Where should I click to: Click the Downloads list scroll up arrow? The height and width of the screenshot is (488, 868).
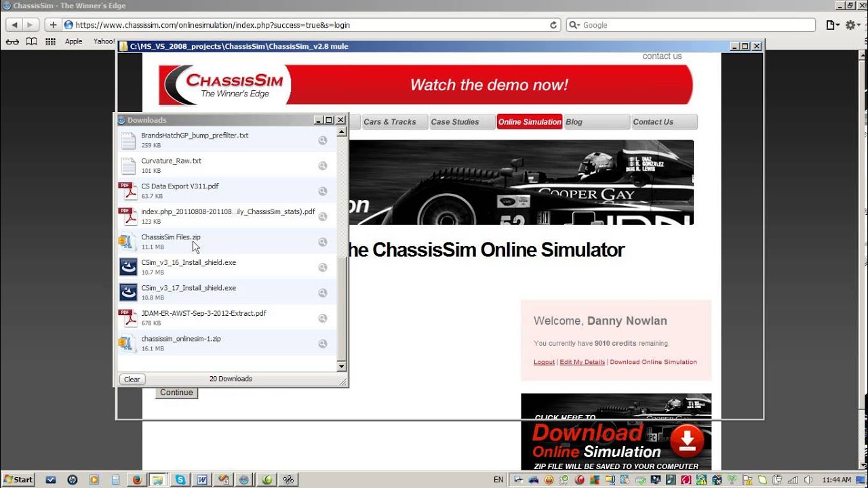(342, 132)
